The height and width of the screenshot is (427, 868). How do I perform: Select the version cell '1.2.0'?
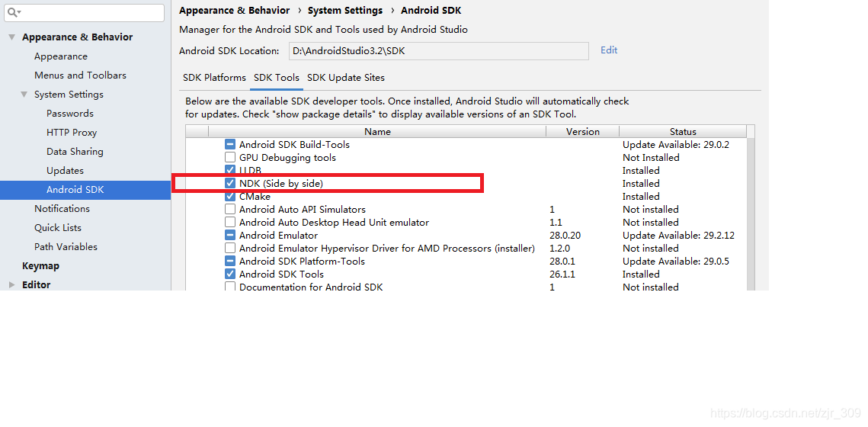pos(559,248)
